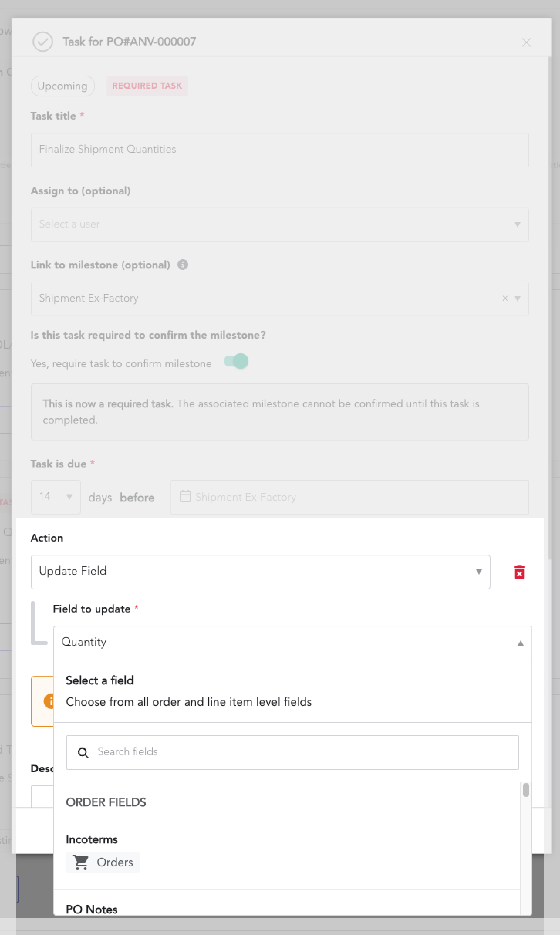Click the red delete action trash icon
Image resolution: width=560 pixels, height=935 pixels.
click(519, 572)
